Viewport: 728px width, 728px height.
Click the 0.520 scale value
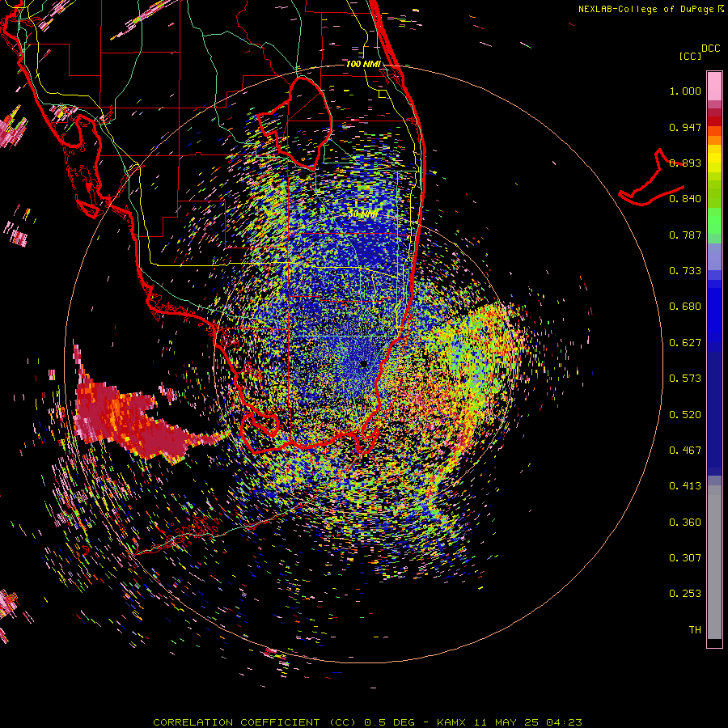click(685, 415)
